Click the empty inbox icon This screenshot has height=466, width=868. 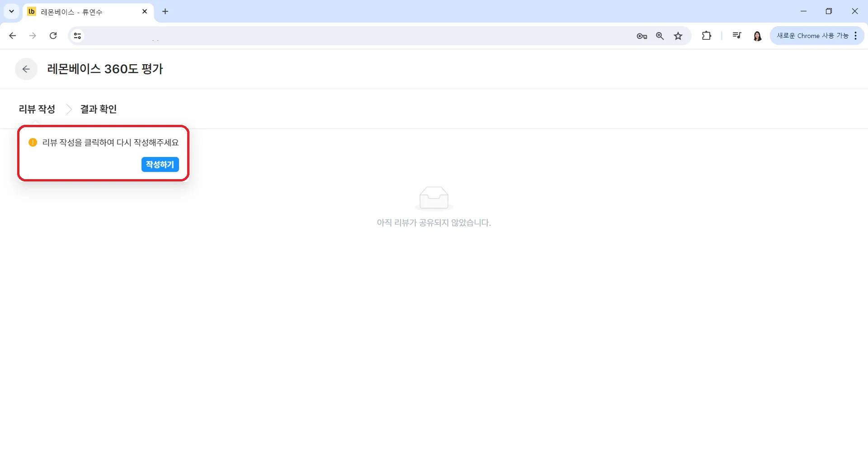point(434,198)
